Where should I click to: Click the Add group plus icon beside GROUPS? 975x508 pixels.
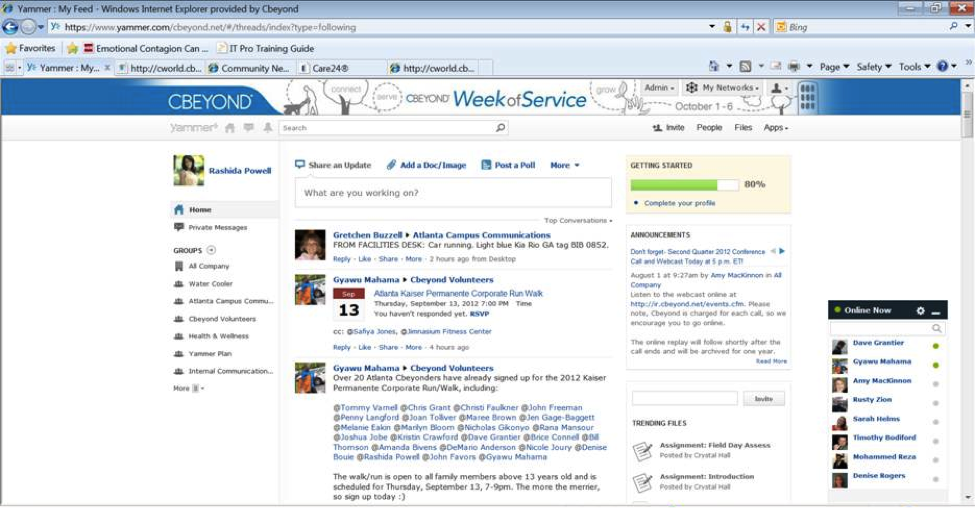211,250
